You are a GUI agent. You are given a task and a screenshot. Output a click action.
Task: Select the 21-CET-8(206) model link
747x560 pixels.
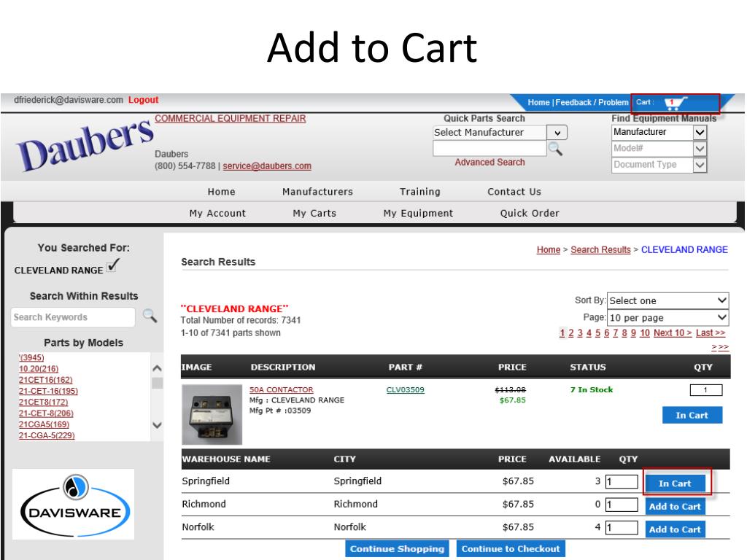coord(46,413)
